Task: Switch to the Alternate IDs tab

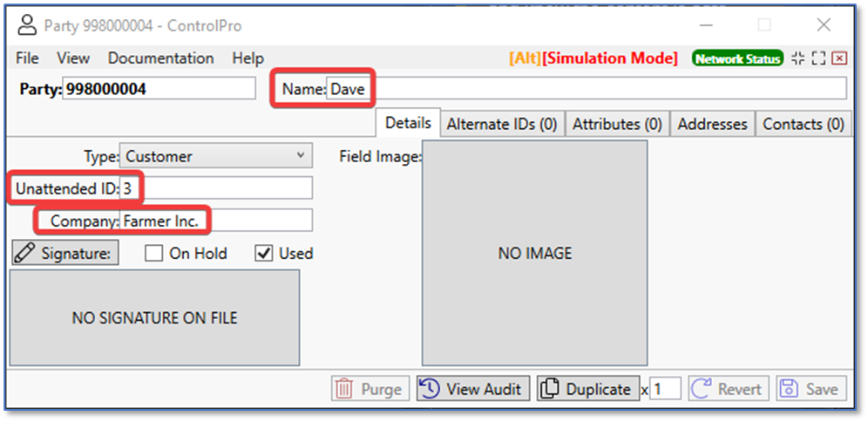Action: coord(502,124)
